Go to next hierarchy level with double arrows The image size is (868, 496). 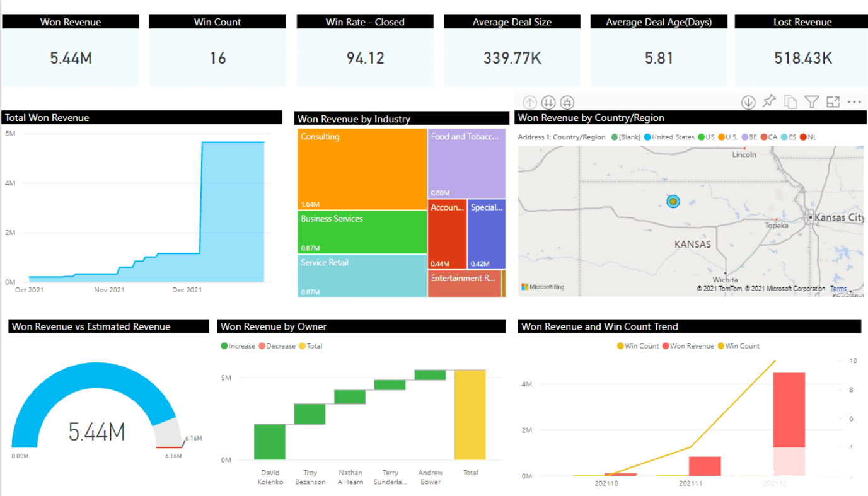[x=548, y=102]
